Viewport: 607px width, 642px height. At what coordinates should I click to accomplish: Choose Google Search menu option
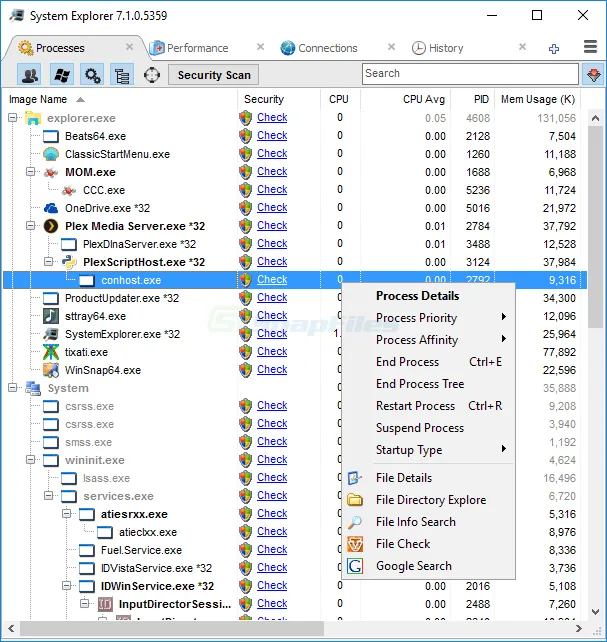coord(429,566)
